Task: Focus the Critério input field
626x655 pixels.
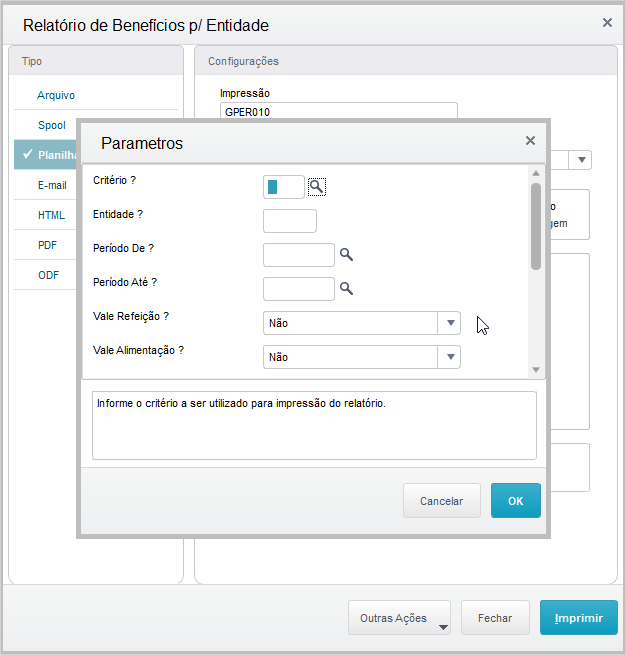Action: pos(284,187)
